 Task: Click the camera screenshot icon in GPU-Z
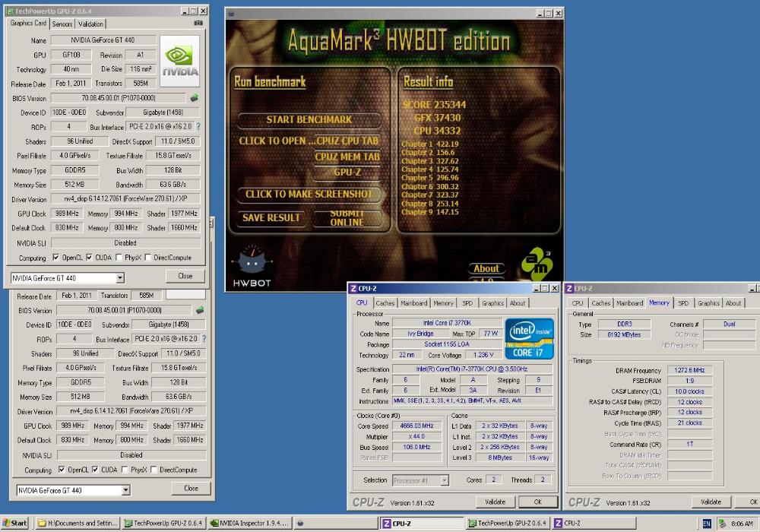[198, 23]
